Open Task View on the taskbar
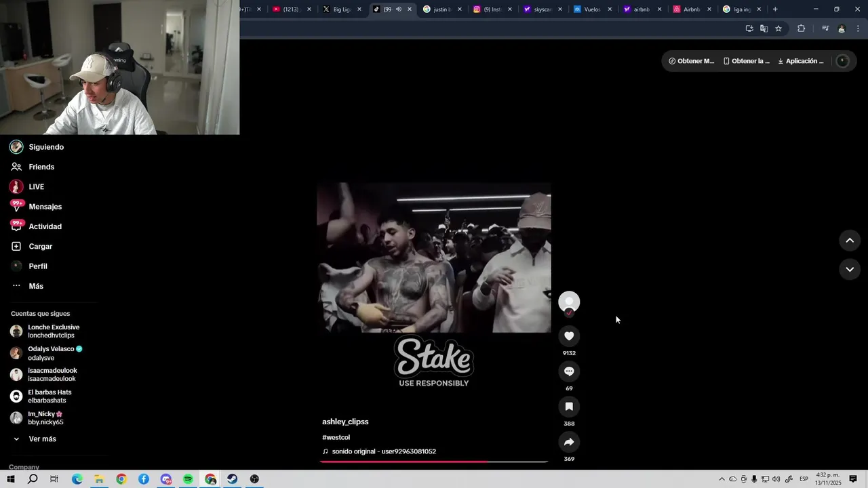 pyautogui.click(x=54, y=479)
